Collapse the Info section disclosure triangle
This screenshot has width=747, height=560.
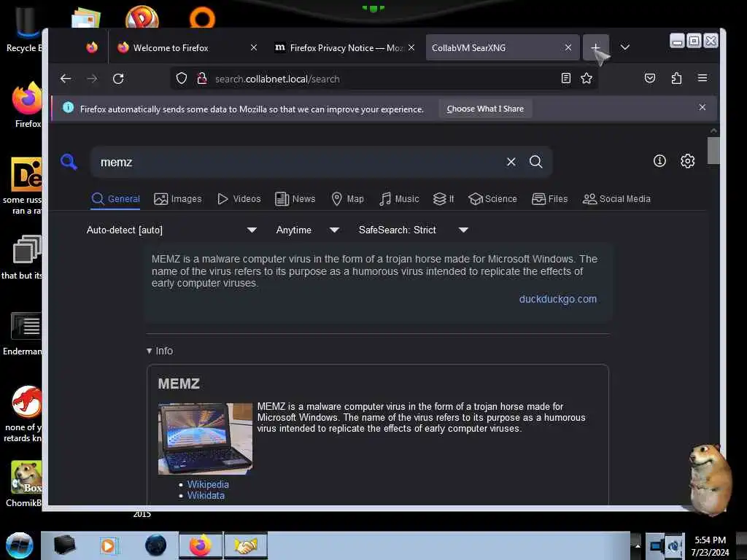[149, 351]
